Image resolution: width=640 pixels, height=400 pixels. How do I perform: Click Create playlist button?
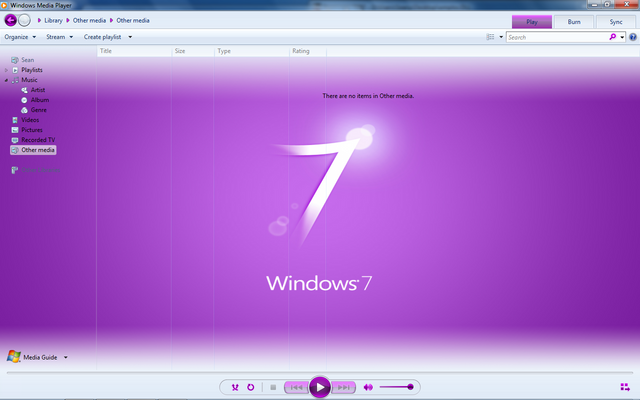tap(102, 37)
